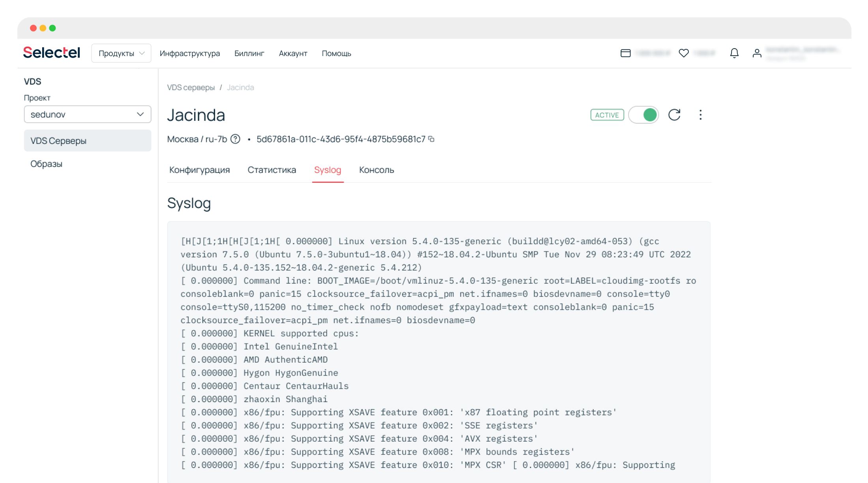The width and height of the screenshot is (868, 483).
Task: Switch to the Конфигурация tab
Action: pos(199,170)
